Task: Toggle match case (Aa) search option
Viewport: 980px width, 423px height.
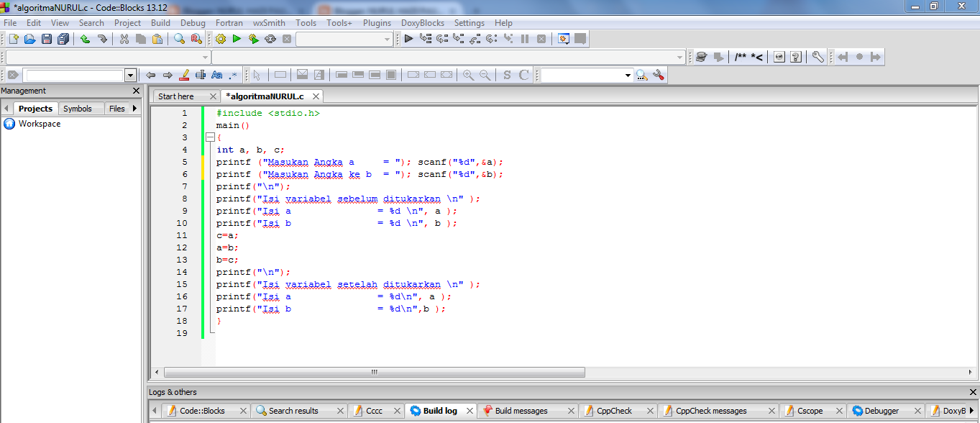Action: click(x=216, y=75)
